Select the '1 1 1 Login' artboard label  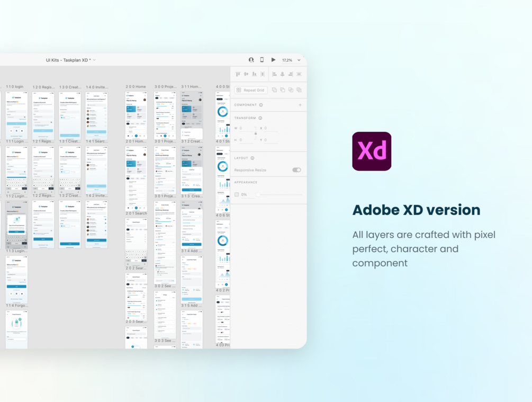tap(17, 141)
